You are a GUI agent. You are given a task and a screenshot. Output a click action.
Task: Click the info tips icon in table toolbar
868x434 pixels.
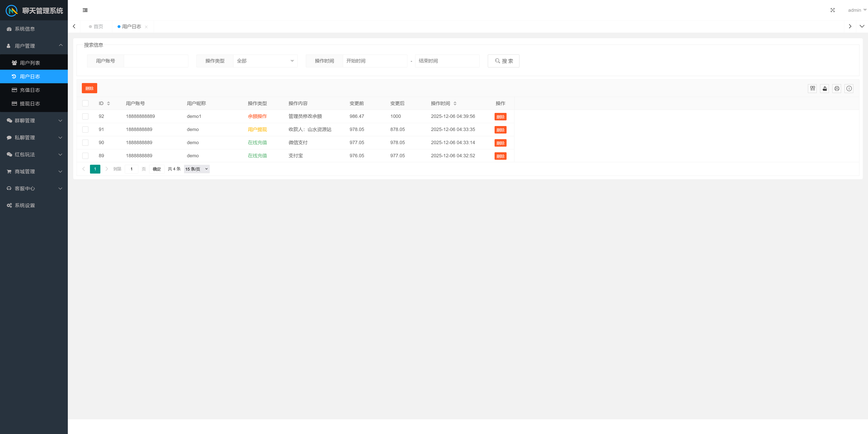click(849, 88)
